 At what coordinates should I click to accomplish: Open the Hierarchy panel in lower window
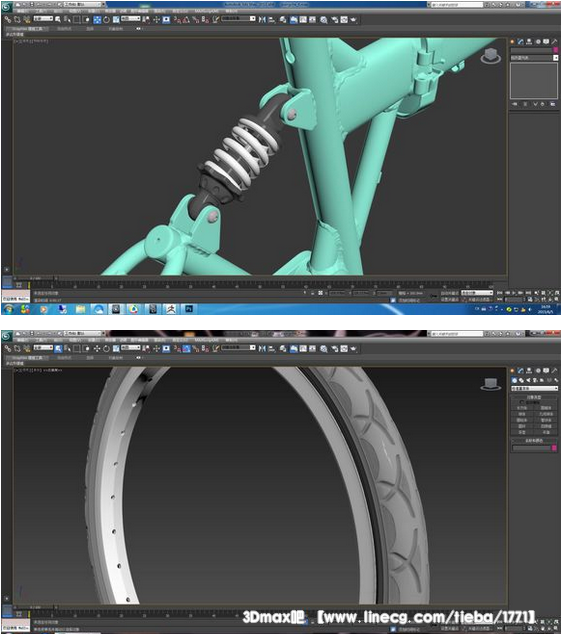click(529, 370)
